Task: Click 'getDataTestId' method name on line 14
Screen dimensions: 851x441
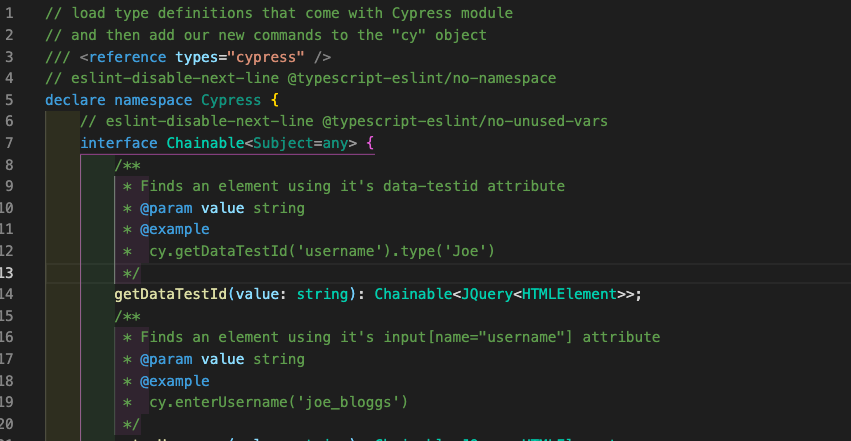Action: click(x=170, y=294)
